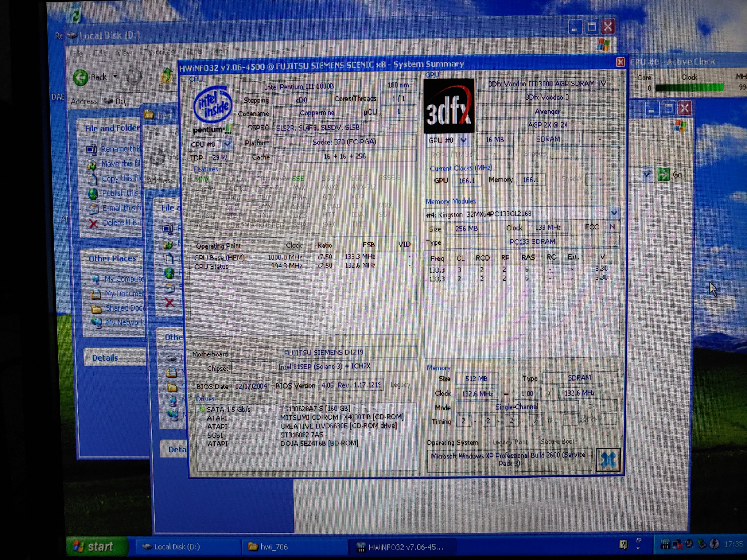Click the SSE feature indicator
The width and height of the screenshot is (747, 560).
(298, 178)
